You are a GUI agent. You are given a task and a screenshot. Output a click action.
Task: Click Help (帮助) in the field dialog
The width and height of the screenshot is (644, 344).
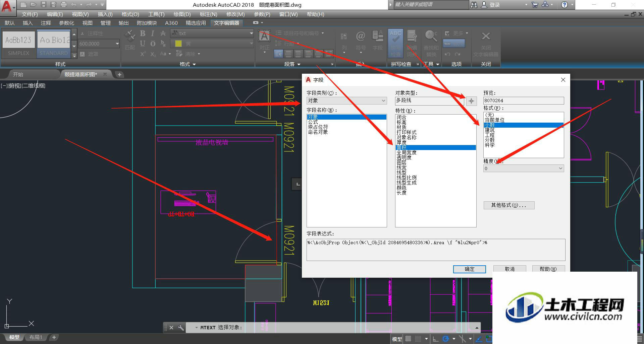pos(548,269)
